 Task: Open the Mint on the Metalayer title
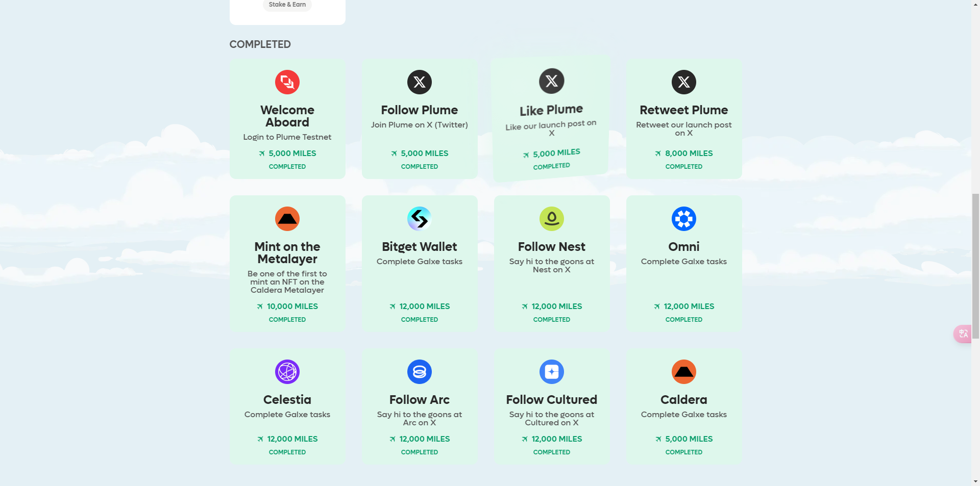287,253
